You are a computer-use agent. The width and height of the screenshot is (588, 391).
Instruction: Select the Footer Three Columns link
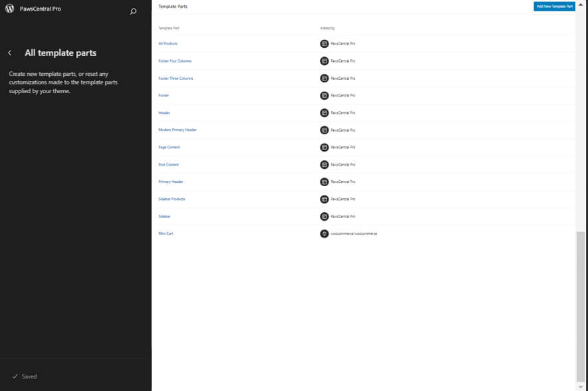[176, 78]
